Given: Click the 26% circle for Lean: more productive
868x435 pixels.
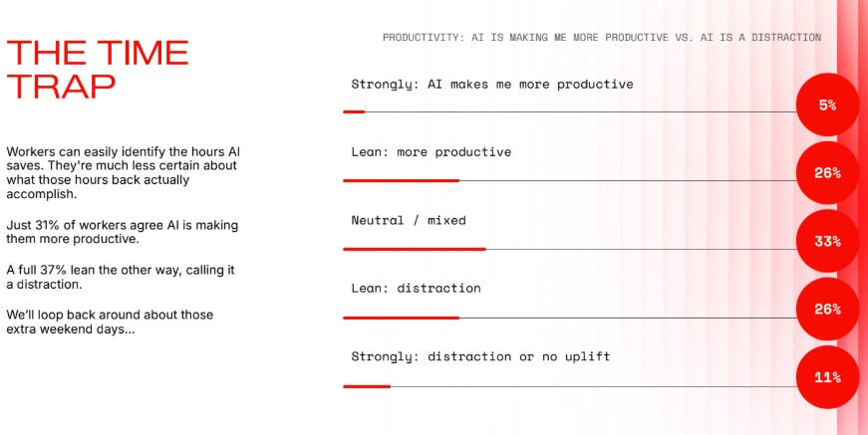Looking at the screenshot, I should pos(827,173).
